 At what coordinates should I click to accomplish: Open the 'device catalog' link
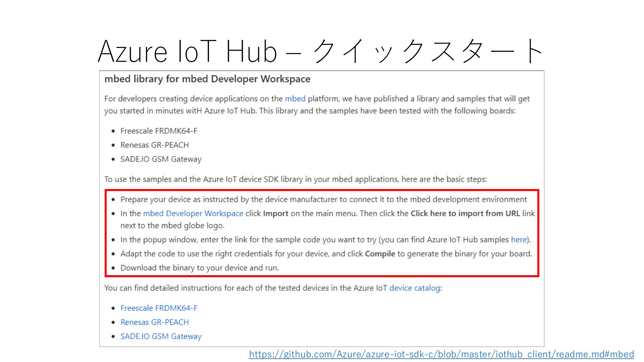(415, 288)
